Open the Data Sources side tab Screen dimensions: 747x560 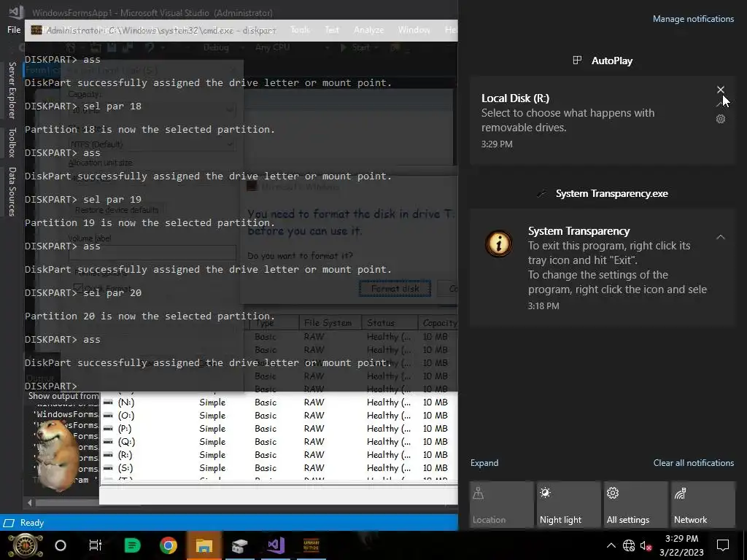12,192
